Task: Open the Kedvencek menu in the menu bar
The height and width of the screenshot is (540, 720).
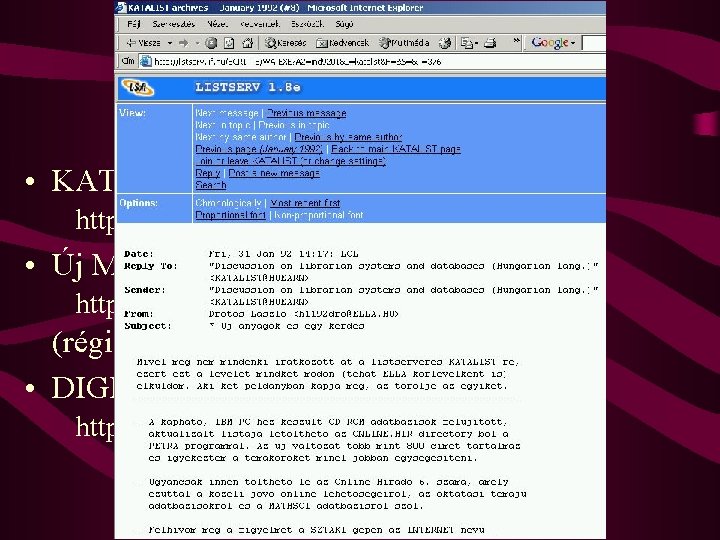Action: [x=260, y=24]
